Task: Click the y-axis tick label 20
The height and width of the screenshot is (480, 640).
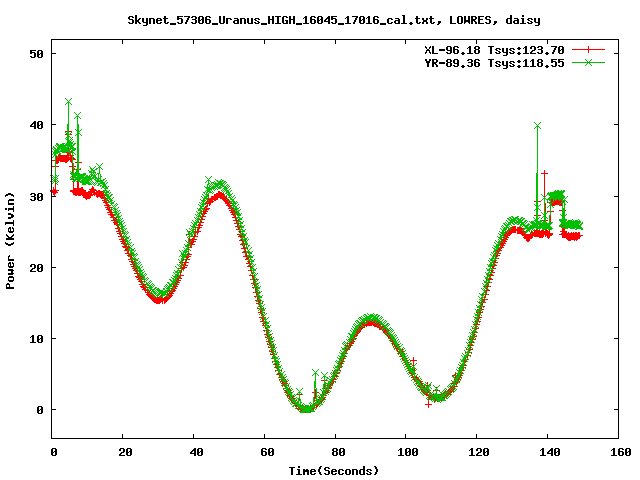Action: point(36,268)
